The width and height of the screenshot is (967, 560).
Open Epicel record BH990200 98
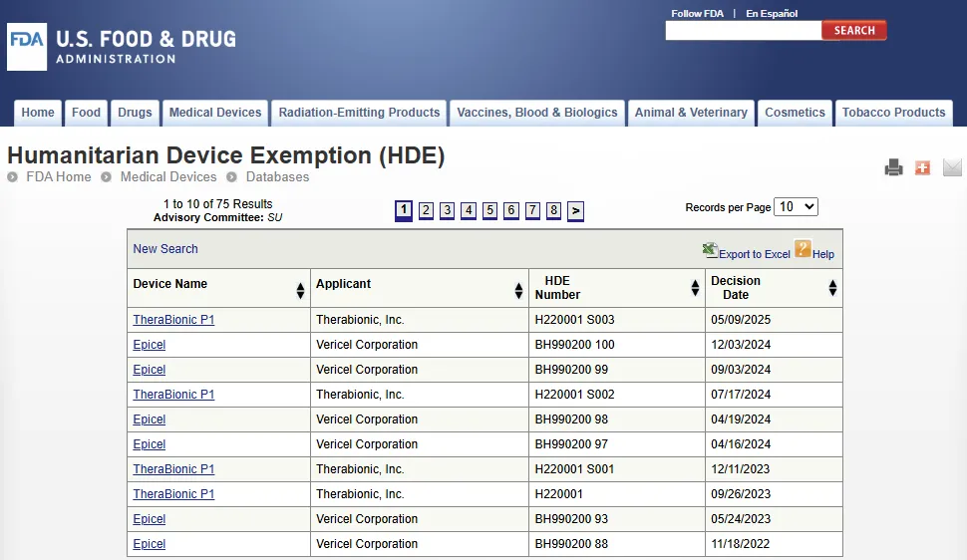coord(150,420)
